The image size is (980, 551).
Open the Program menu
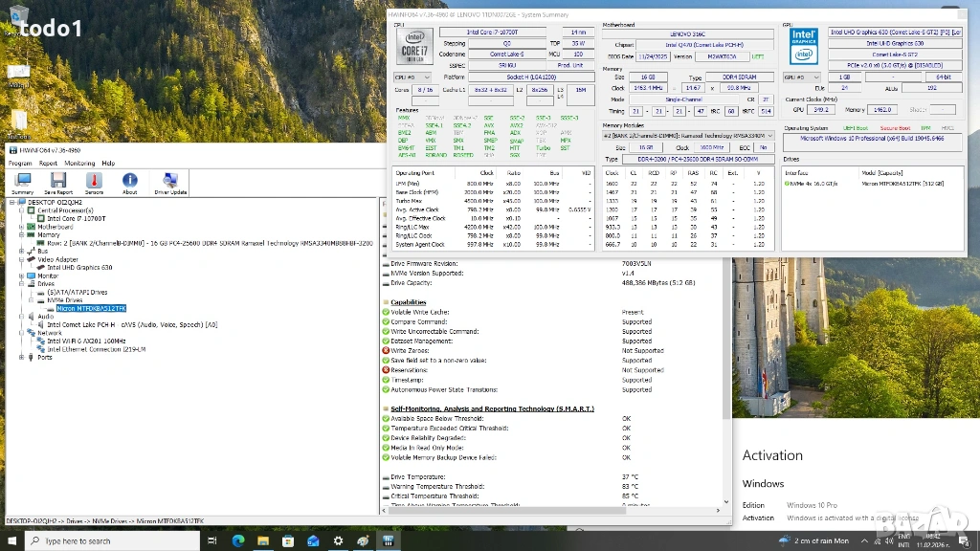click(x=20, y=164)
